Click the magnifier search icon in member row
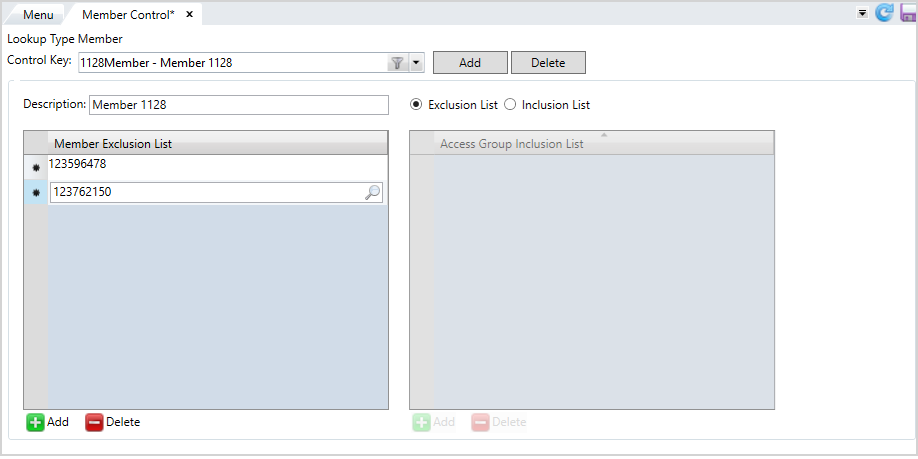918x459 pixels. coord(372,192)
